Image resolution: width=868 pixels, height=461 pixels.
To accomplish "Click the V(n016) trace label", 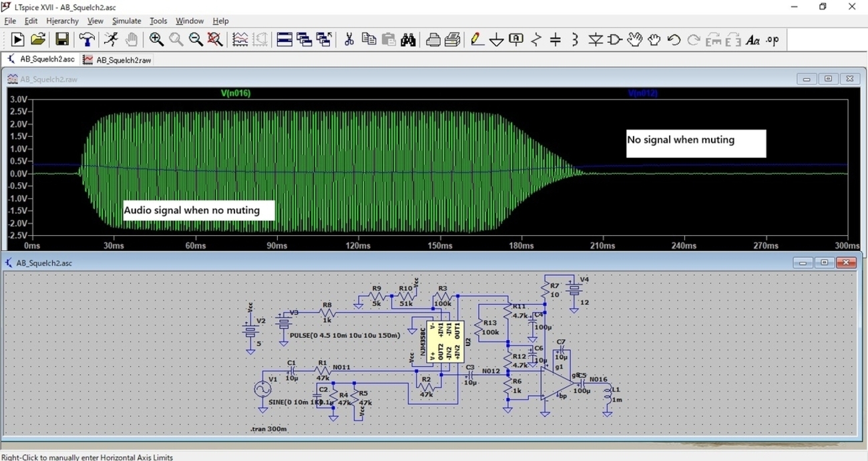I will (236, 94).
